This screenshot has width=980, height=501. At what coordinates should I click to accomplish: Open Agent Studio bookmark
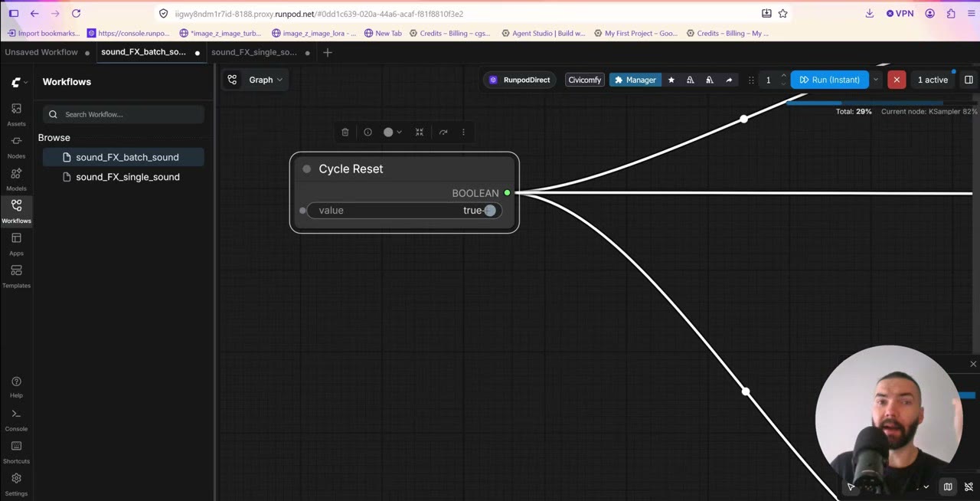click(x=544, y=33)
